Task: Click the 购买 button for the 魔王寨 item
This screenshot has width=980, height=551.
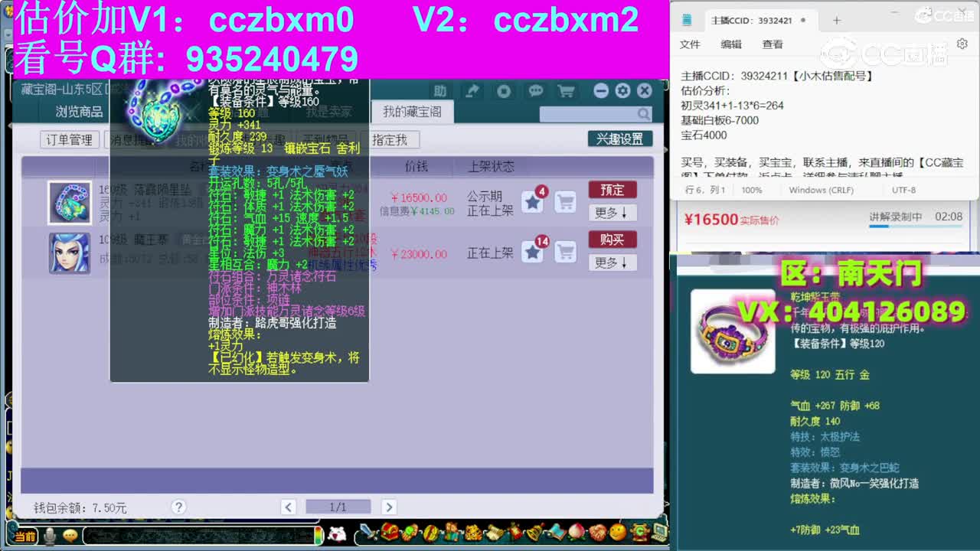Action: point(612,240)
